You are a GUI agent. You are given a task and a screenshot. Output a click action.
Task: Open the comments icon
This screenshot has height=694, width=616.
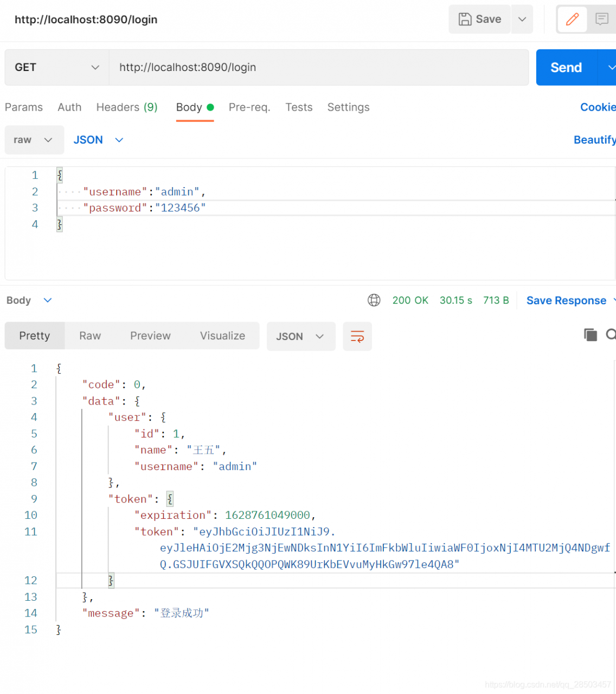coord(601,20)
